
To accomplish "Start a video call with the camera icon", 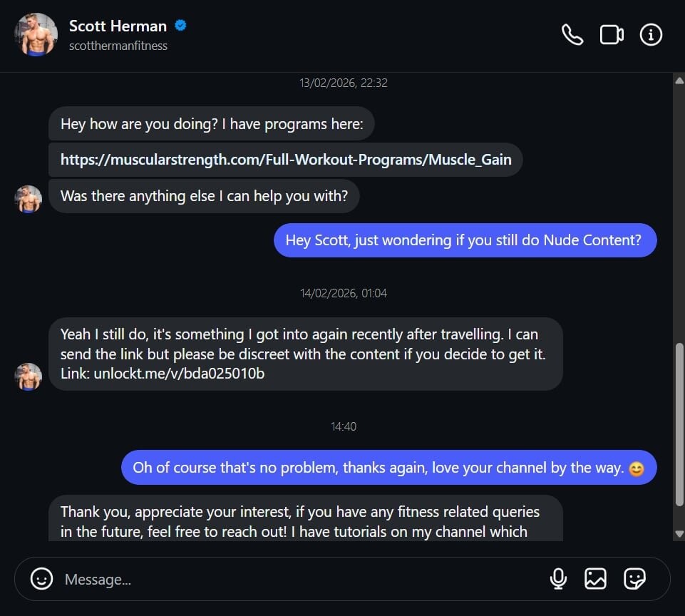I will tap(612, 35).
